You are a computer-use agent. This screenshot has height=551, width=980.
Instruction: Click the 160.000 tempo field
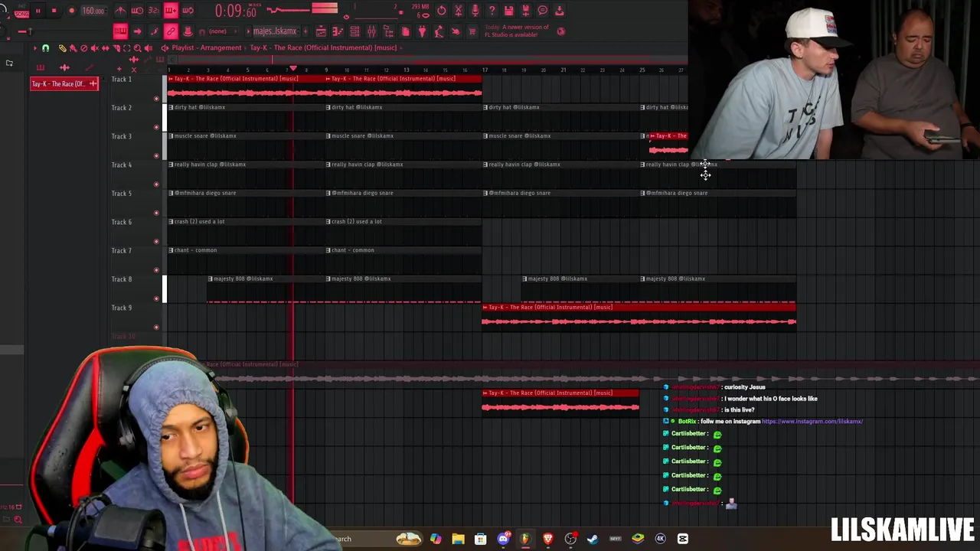[94, 11]
